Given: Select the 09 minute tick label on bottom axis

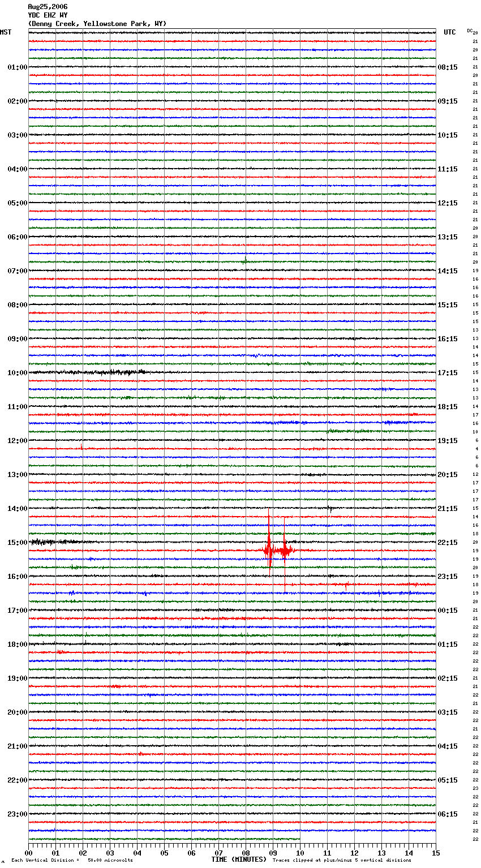Looking at the screenshot, I should coord(273,853).
